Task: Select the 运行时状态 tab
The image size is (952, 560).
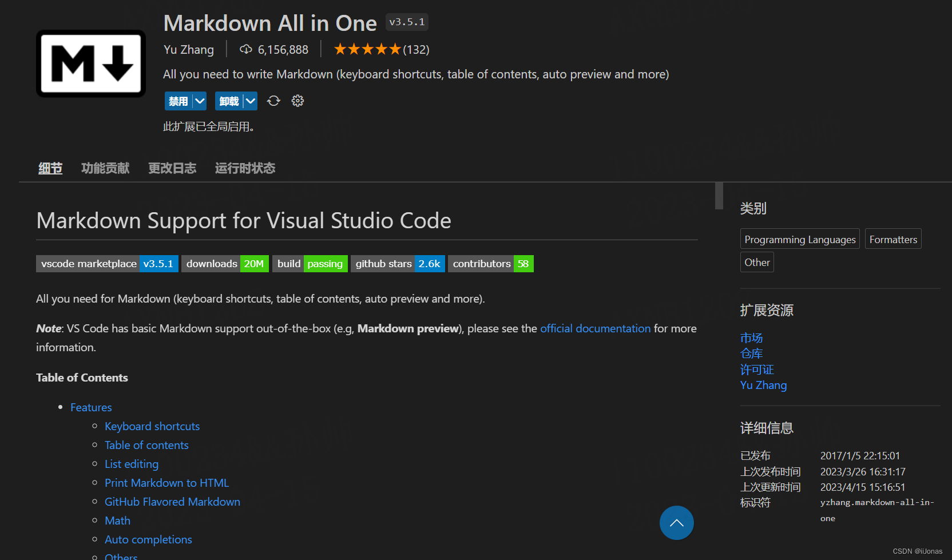Action: pos(245,168)
